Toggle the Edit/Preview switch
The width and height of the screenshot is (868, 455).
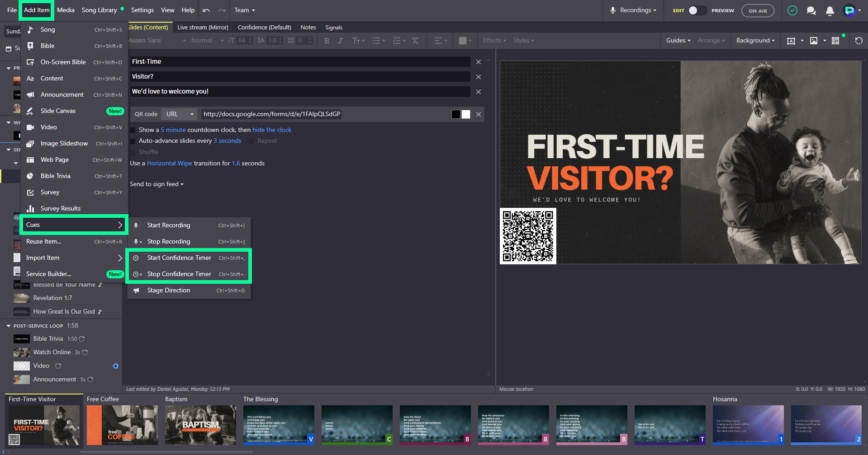(697, 10)
